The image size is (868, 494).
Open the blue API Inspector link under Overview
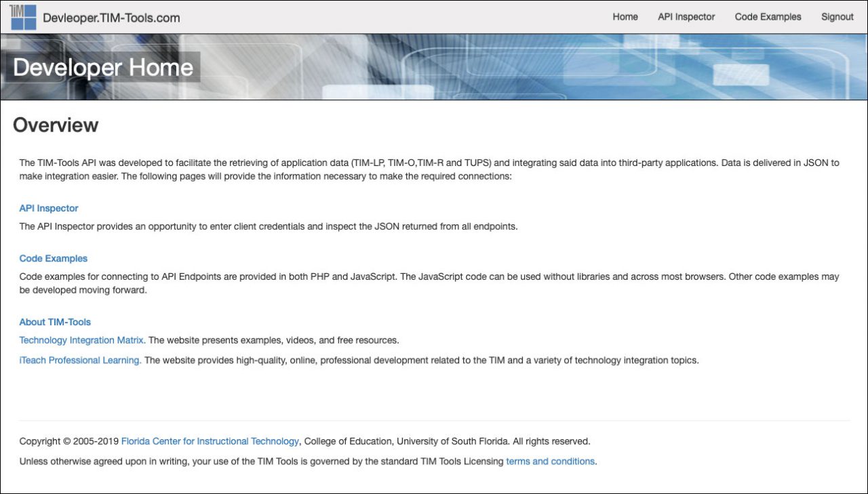click(x=48, y=208)
